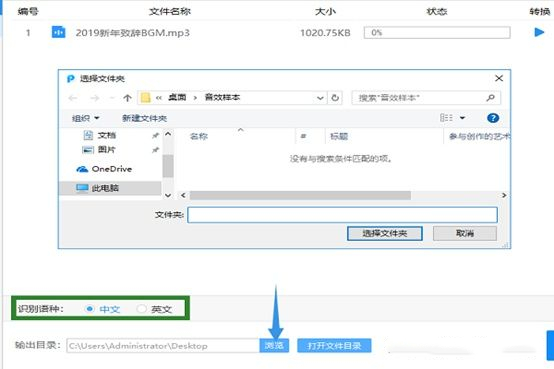Click the 大小 column header
This screenshot has width=554, height=369.
[325, 12]
